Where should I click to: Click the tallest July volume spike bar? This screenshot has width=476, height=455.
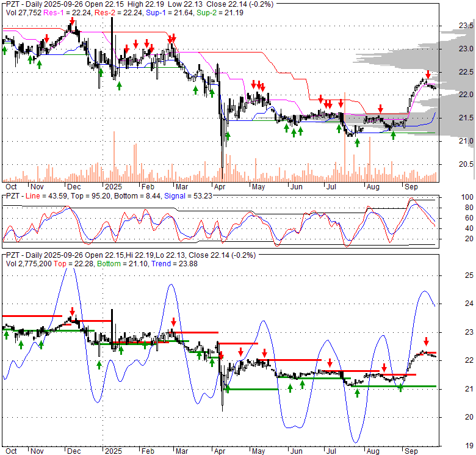click(345, 137)
